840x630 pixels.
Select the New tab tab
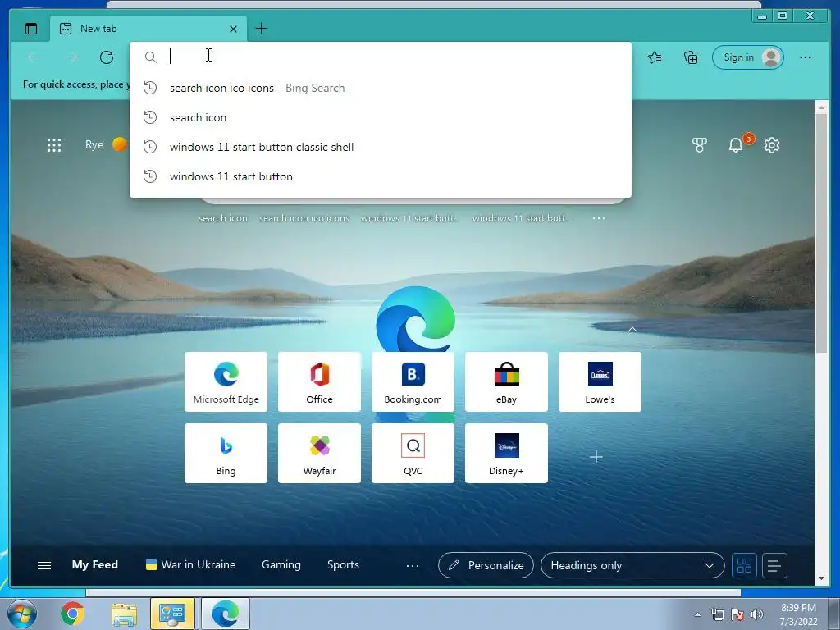coord(149,29)
